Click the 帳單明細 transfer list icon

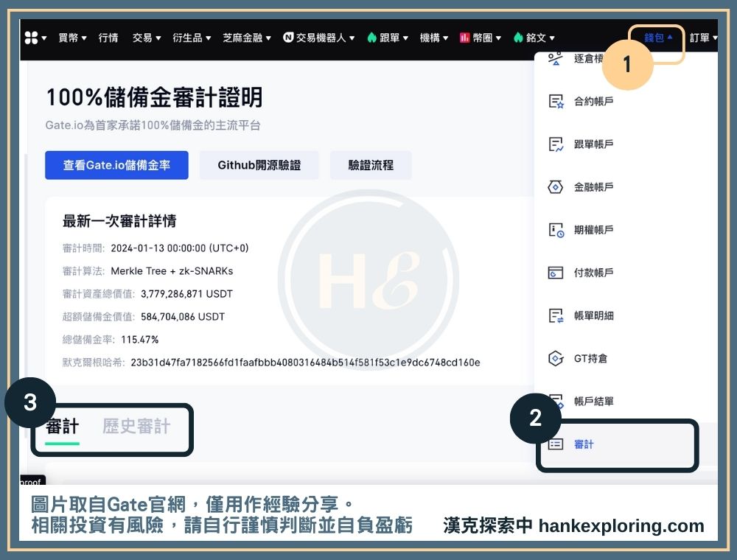556,315
